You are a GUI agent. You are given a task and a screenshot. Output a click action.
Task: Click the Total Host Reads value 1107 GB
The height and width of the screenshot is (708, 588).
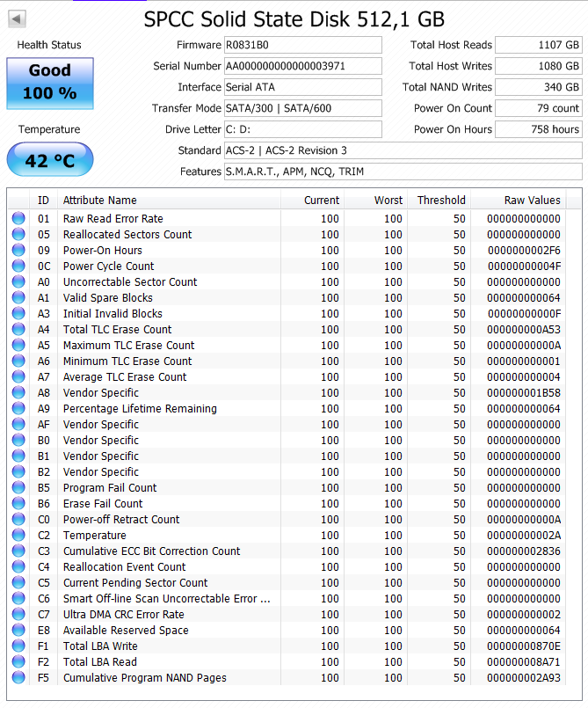click(539, 45)
